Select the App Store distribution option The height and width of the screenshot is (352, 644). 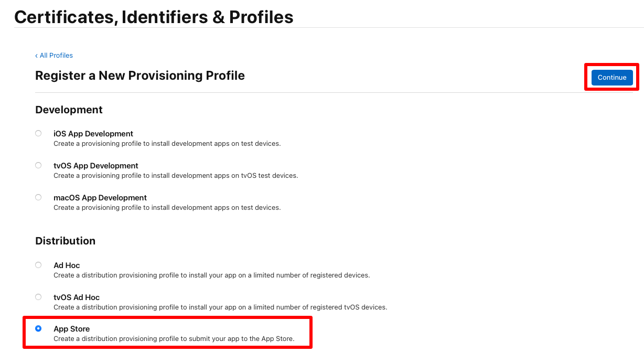tap(38, 328)
